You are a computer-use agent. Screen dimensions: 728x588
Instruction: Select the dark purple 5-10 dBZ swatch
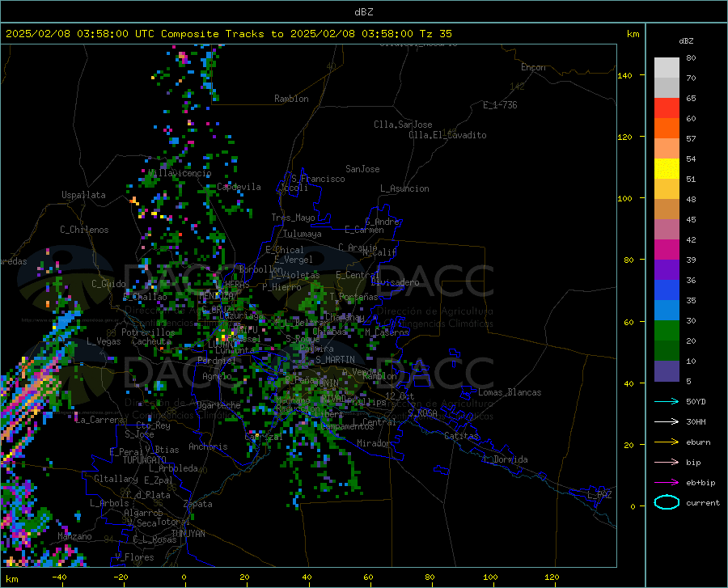tap(667, 371)
